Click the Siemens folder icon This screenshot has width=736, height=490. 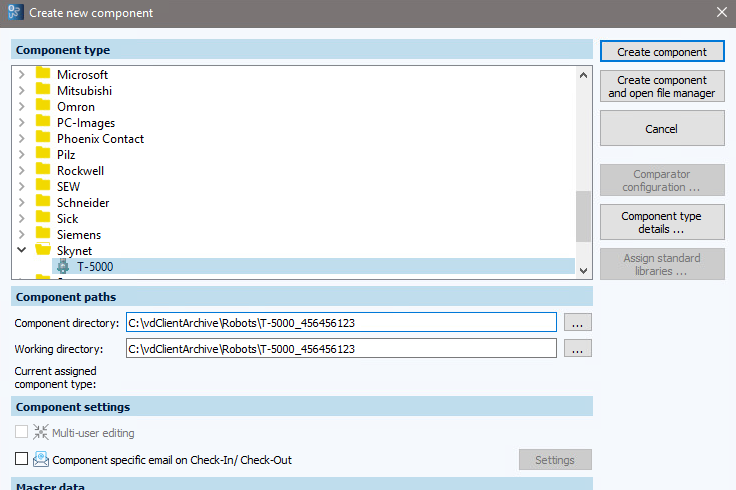[43, 235]
